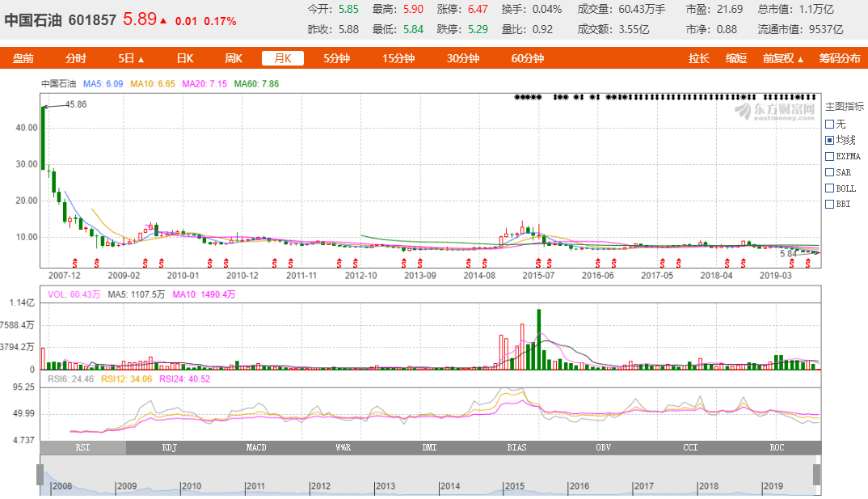Click the 2019 mark in the range navigator
Image resolution: width=868 pixels, height=499 pixels.
click(x=773, y=486)
